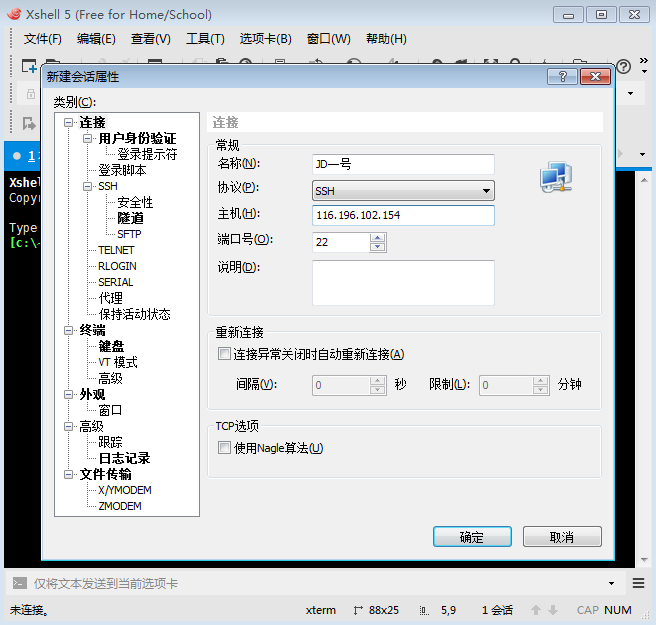Image resolution: width=656 pixels, height=625 pixels.
Task: Select 登录提示符 in the category tree
Action: tap(147, 154)
